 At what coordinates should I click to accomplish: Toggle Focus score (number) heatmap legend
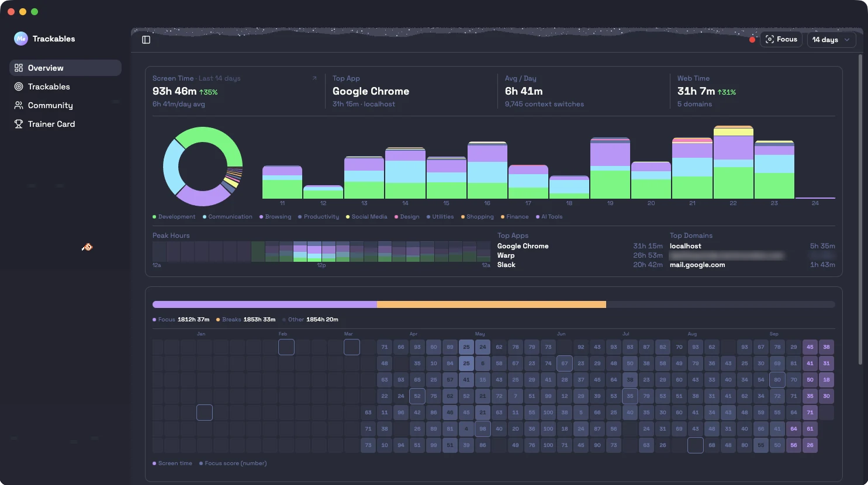click(x=233, y=463)
